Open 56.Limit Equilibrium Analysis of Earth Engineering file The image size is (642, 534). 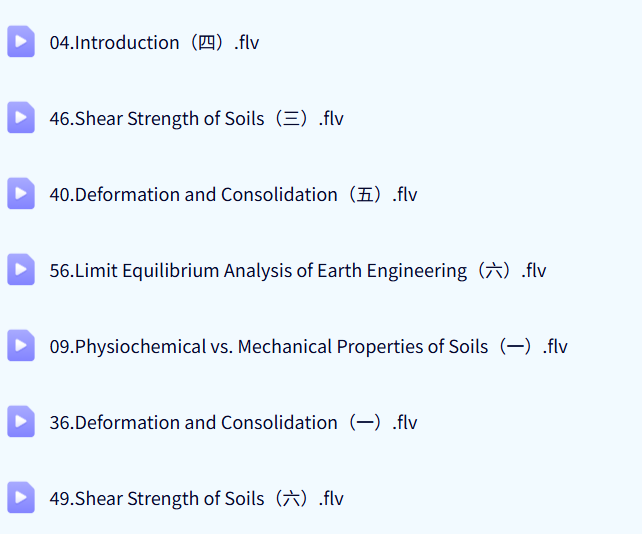298,271
